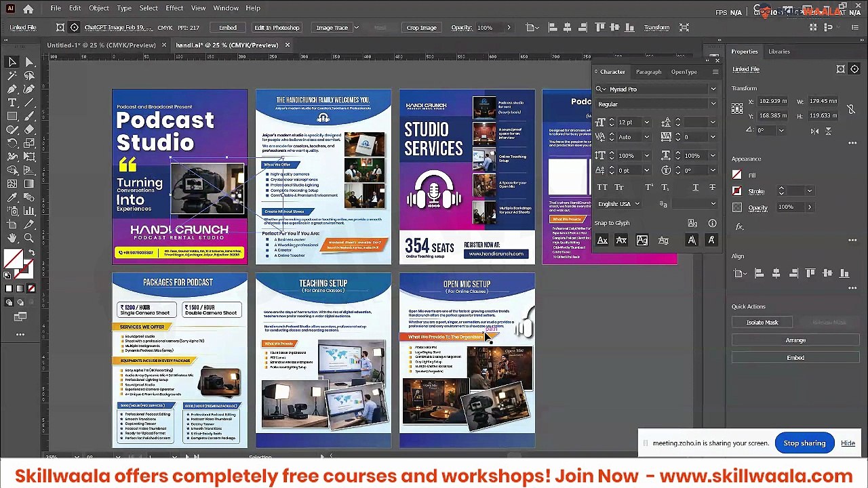Screen dimensions: 868x488
Task: Toggle Underline in Character panel
Action: (695, 187)
